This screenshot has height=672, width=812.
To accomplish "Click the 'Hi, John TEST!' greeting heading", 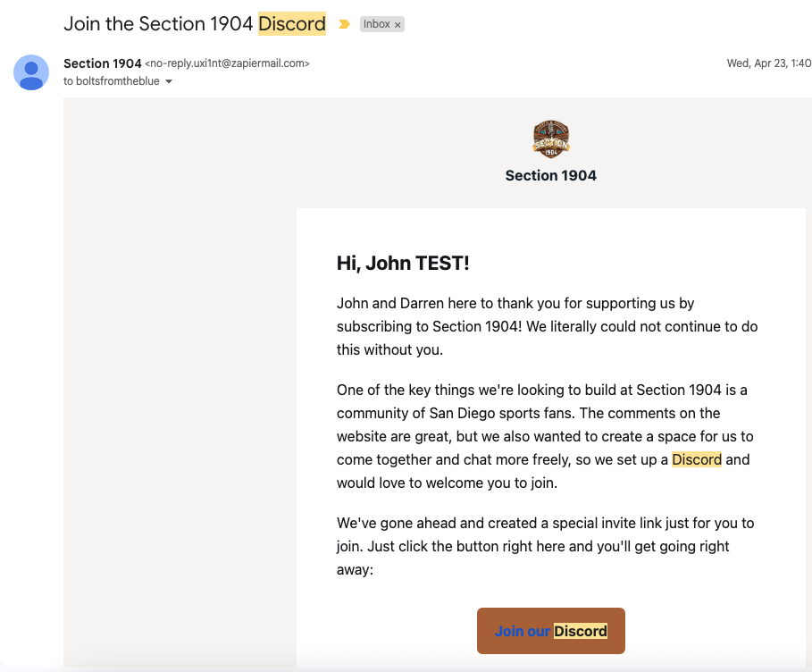I will pos(403,264).
